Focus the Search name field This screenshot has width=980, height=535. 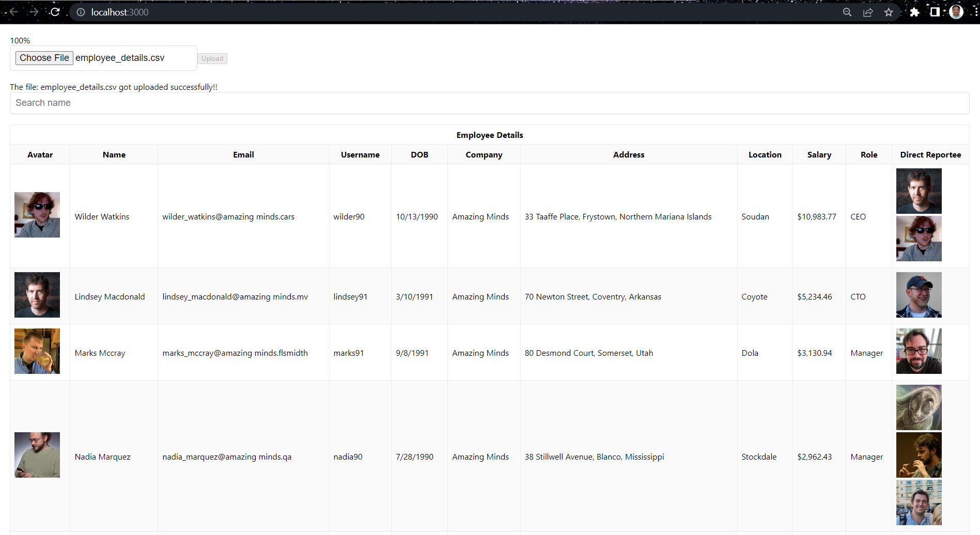coord(489,103)
